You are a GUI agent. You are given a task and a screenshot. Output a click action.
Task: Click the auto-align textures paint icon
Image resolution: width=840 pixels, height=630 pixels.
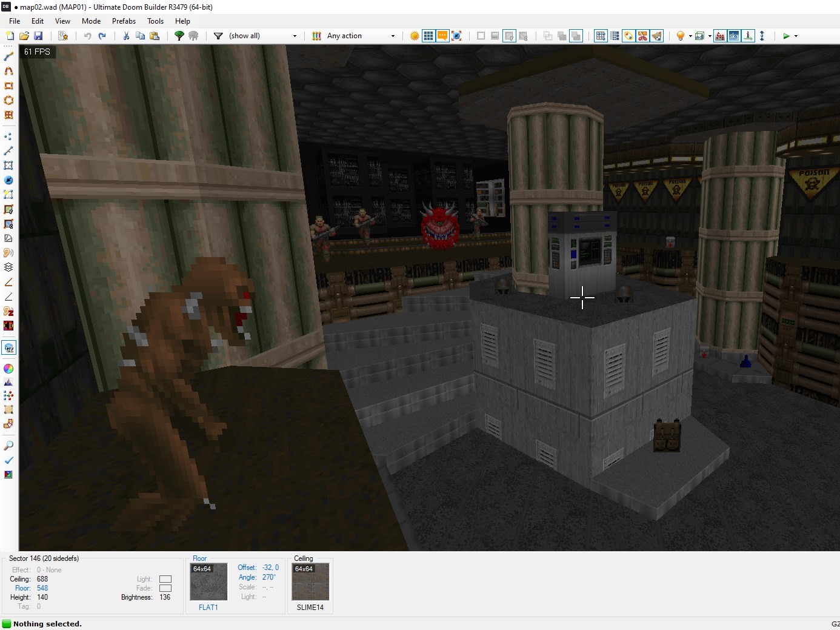point(628,36)
